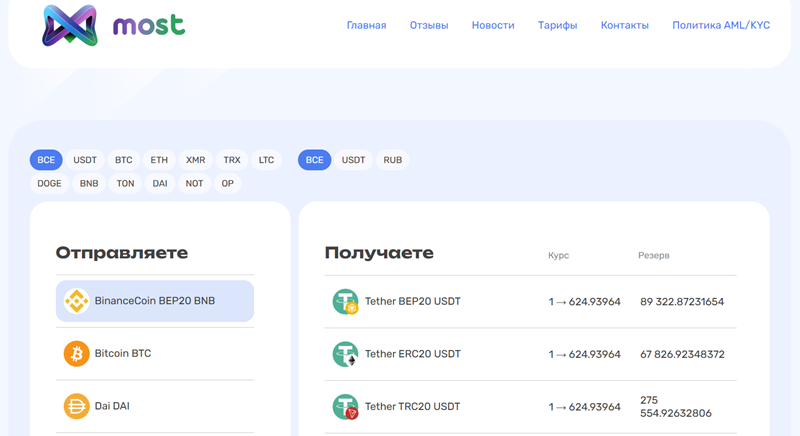The image size is (800, 436).
Task: Open Политика AML/KYC link
Action: tap(721, 25)
